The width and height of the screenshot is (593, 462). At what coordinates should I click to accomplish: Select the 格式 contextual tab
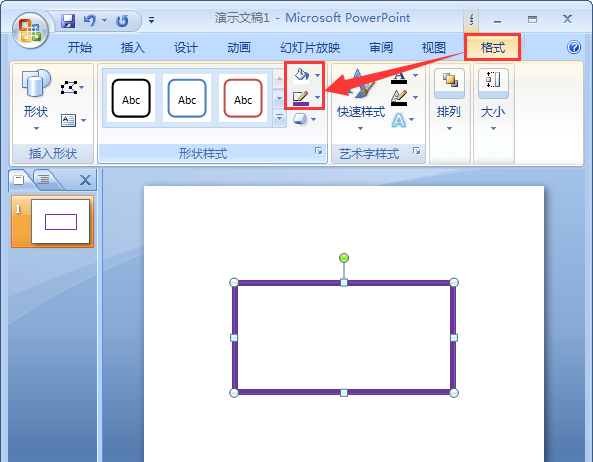click(x=493, y=48)
